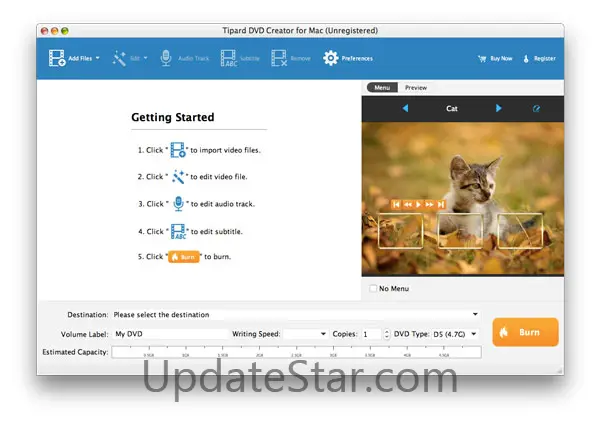The height and width of the screenshot is (424, 600).
Task: Select the third chapter thumbnail frame
Action: point(520,231)
